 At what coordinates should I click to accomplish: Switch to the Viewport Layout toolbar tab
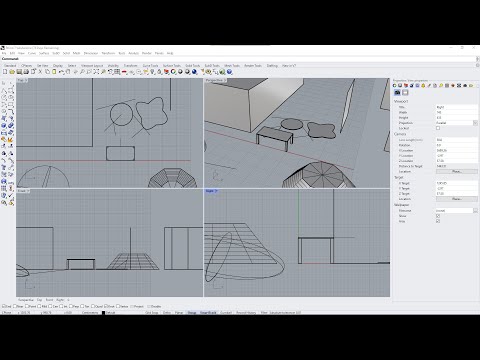click(x=92, y=66)
